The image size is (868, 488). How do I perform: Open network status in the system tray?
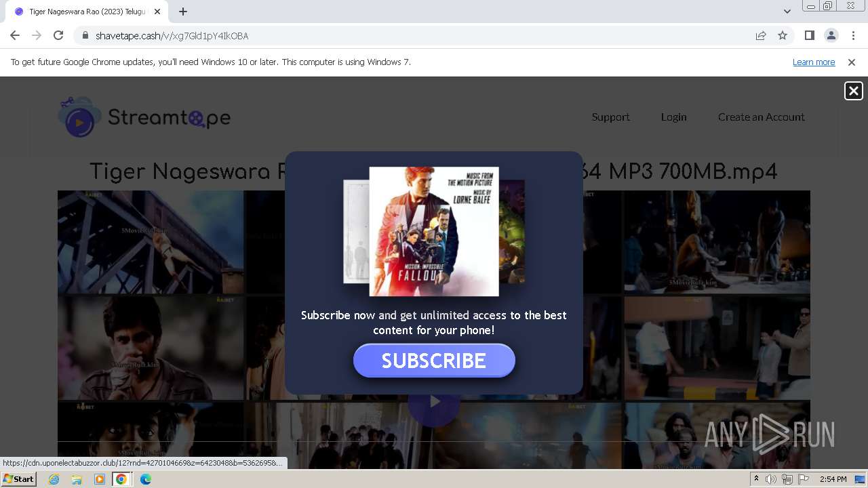click(x=787, y=479)
